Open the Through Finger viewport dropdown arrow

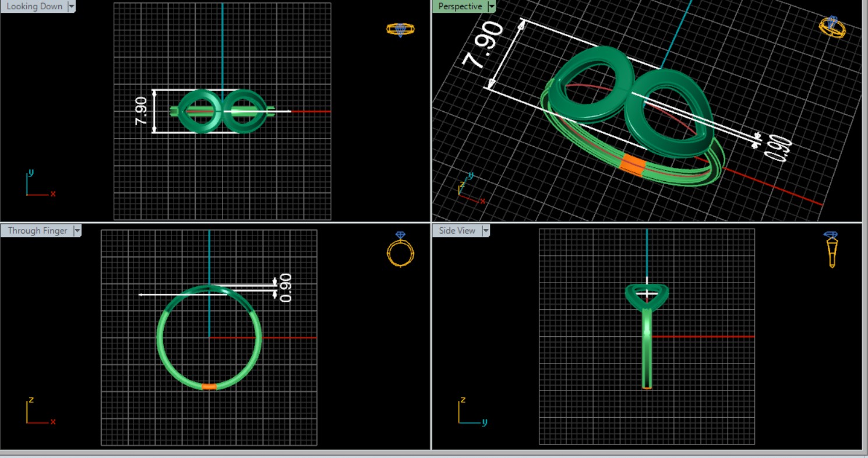77,231
